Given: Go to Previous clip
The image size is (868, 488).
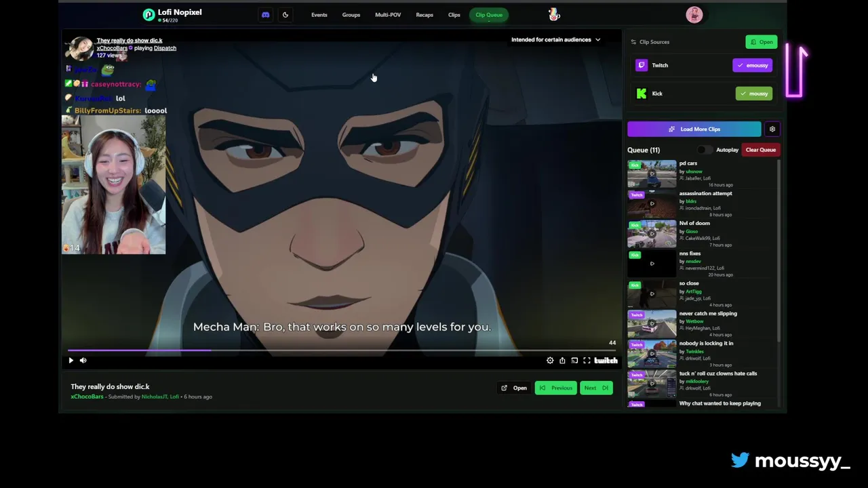Looking at the screenshot, I should pos(555,388).
